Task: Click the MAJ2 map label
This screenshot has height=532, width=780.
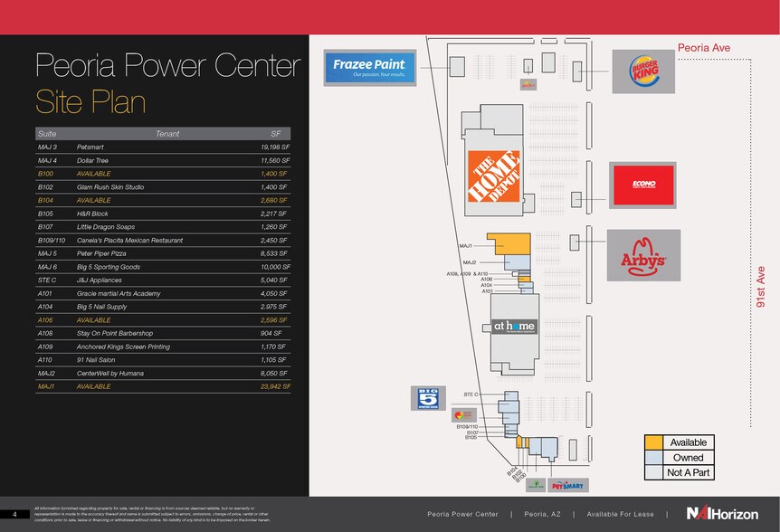Action: coord(470,262)
